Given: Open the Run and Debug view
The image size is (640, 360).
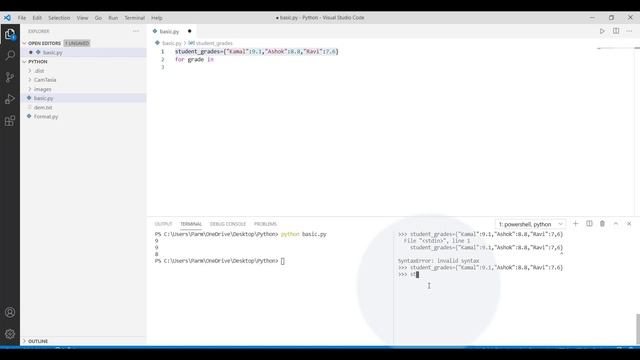Looking at the screenshot, I should 10,99.
